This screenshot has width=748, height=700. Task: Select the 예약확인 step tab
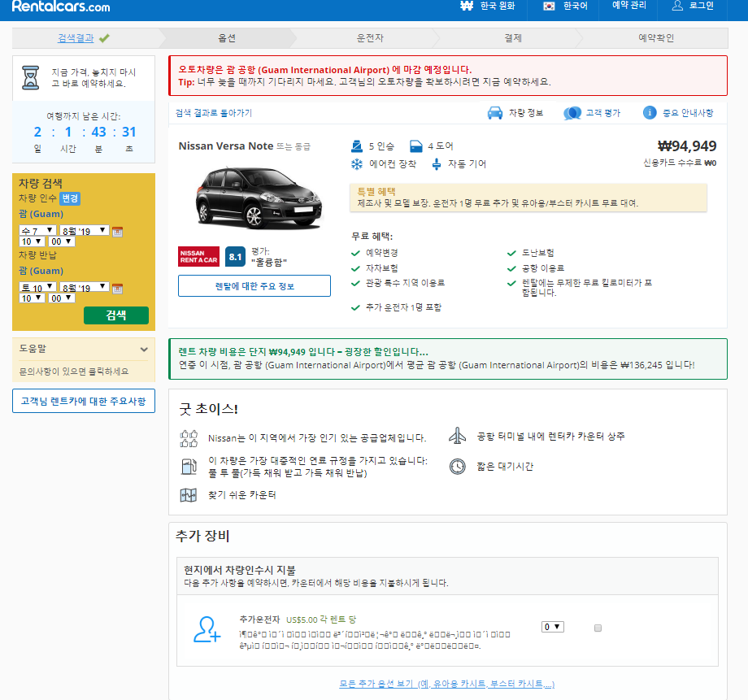click(x=656, y=38)
